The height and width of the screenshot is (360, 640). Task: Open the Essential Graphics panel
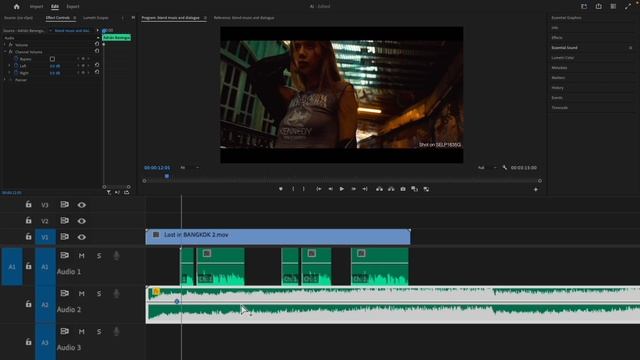click(567, 18)
